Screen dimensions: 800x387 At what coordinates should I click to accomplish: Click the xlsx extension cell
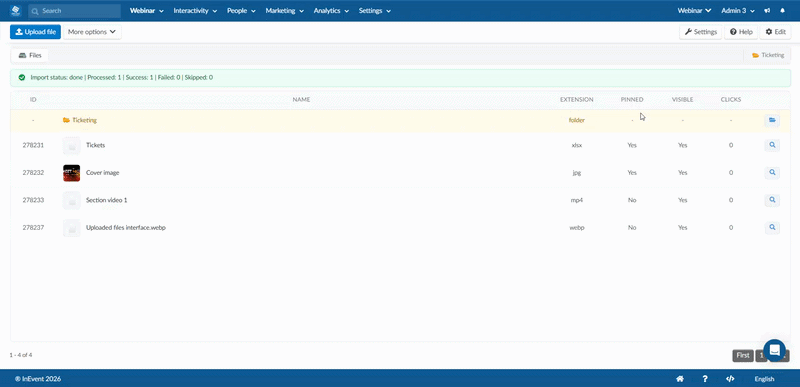pos(577,145)
